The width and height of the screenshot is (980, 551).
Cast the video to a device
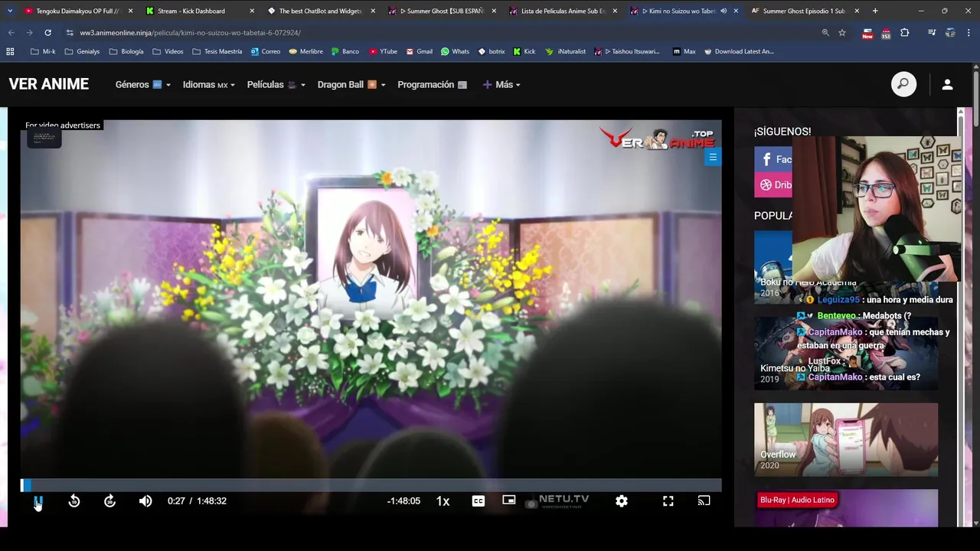point(704,501)
